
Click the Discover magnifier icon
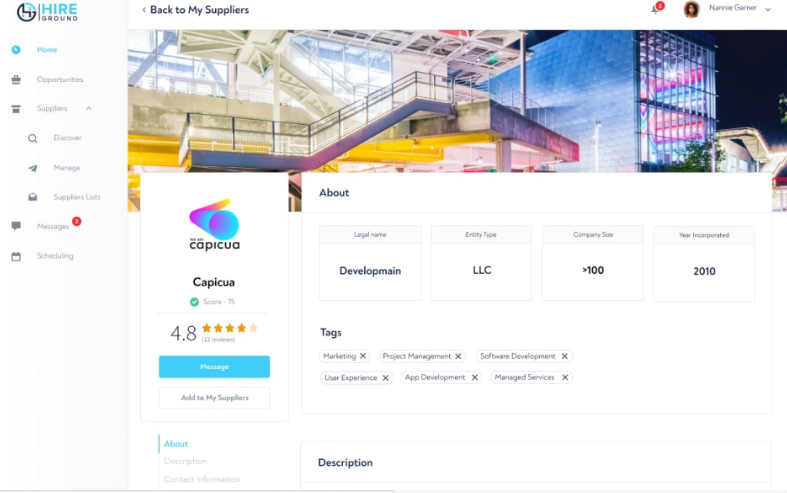(33, 138)
